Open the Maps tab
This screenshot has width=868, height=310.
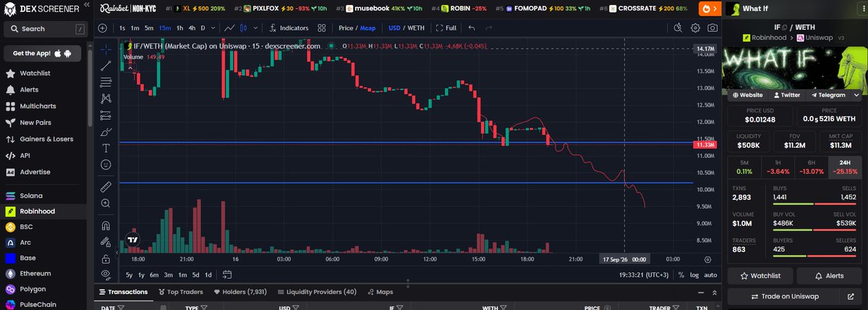click(380, 292)
